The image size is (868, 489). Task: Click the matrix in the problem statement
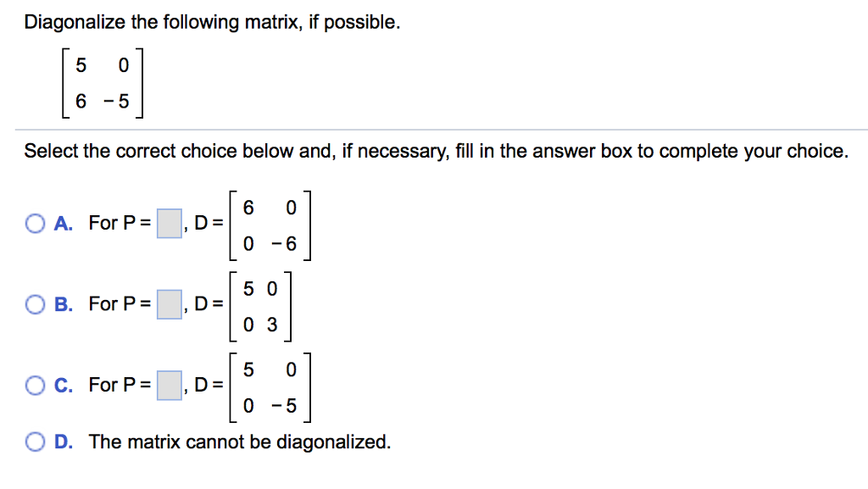click(x=100, y=83)
